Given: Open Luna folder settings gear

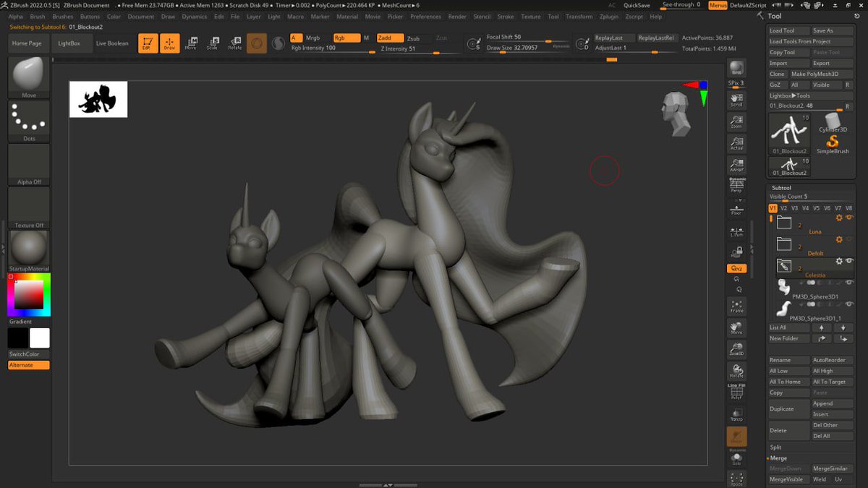Looking at the screenshot, I should [x=839, y=218].
